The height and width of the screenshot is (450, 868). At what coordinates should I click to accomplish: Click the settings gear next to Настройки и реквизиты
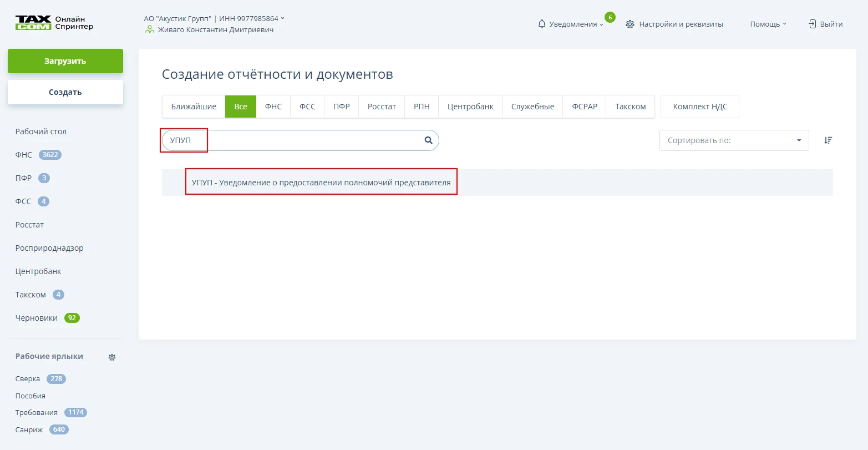tap(630, 24)
